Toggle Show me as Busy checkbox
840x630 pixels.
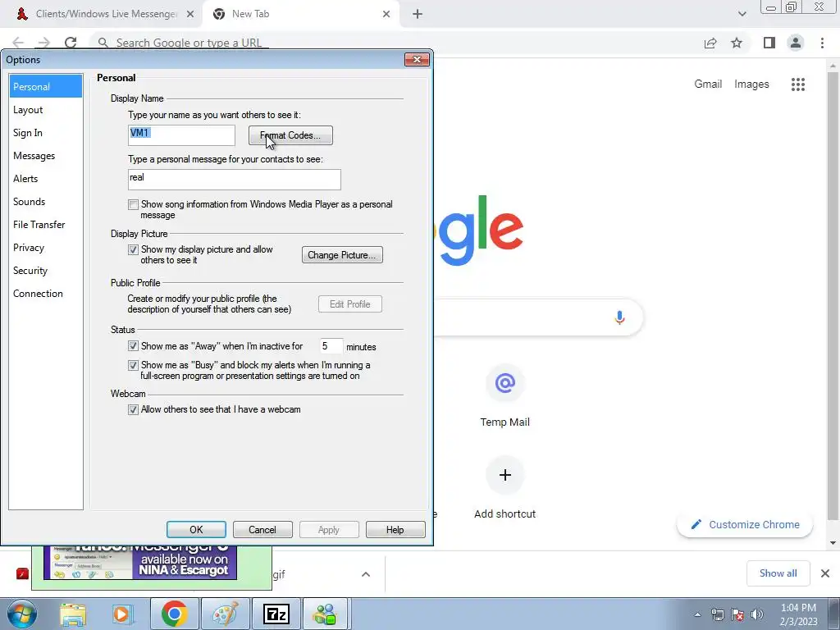click(x=134, y=365)
